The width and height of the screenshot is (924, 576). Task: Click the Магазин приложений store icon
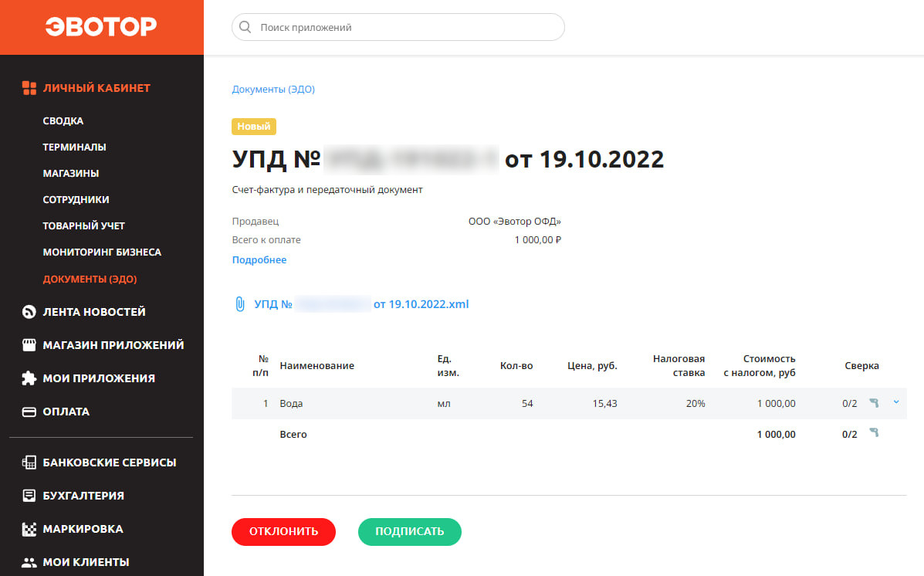pos(29,345)
